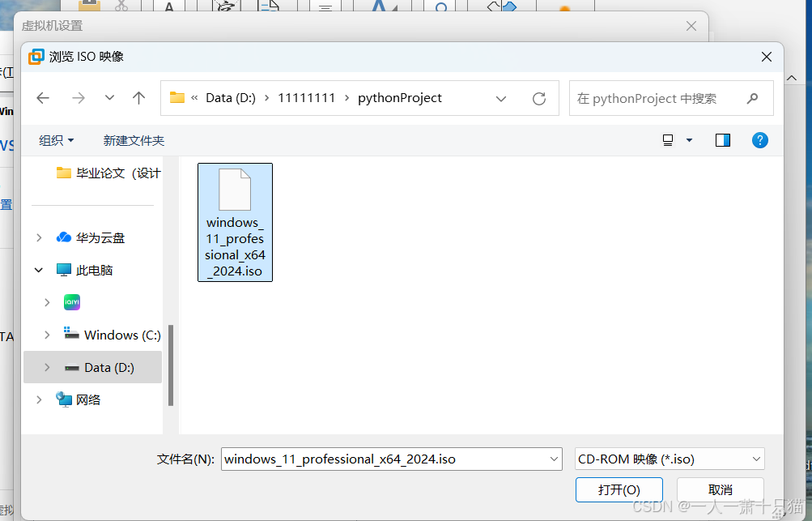The height and width of the screenshot is (521, 812).
Task: Select Windows (C:) drive
Action: [112, 335]
